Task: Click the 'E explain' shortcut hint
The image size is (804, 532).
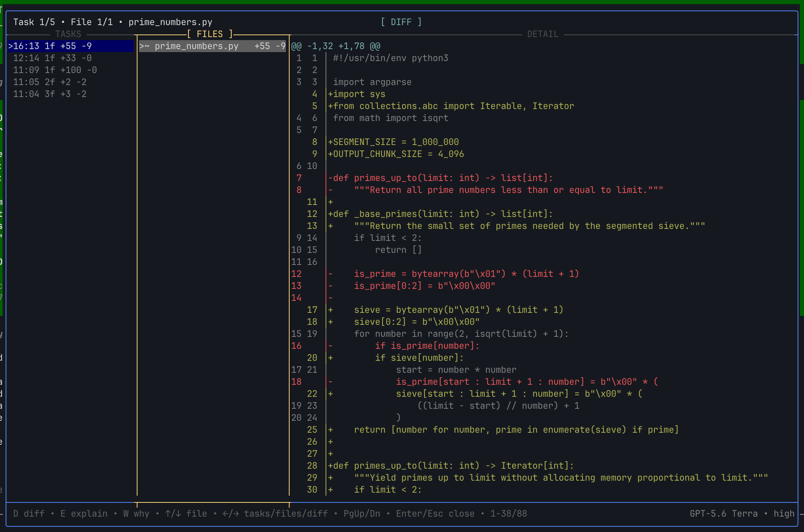Action: coord(84,514)
